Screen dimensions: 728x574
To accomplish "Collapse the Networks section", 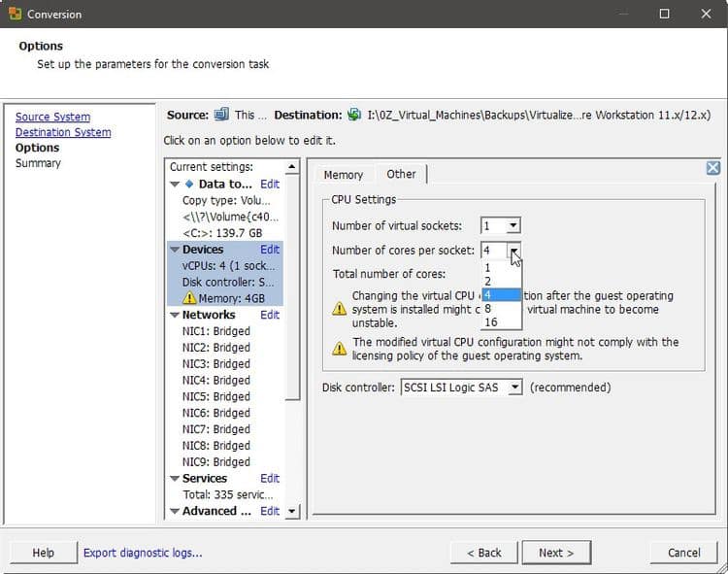I will [x=175, y=315].
